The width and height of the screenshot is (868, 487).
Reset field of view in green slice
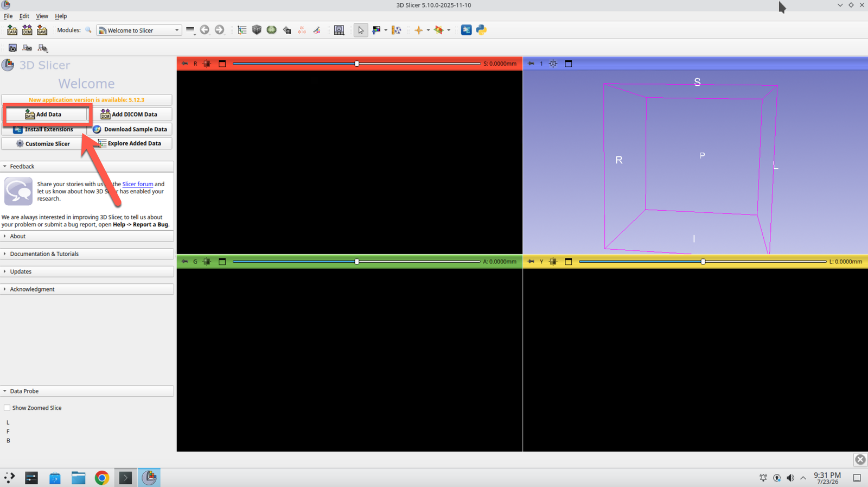click(x=207, y=262)
